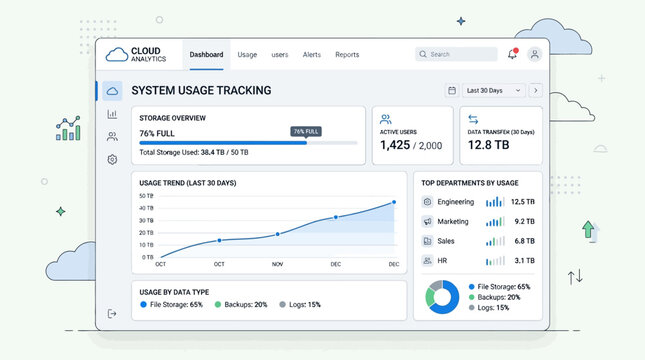Click Backups: 20% beside donut chart
This screenshot has height=360, width=645.
click(499, 297)
